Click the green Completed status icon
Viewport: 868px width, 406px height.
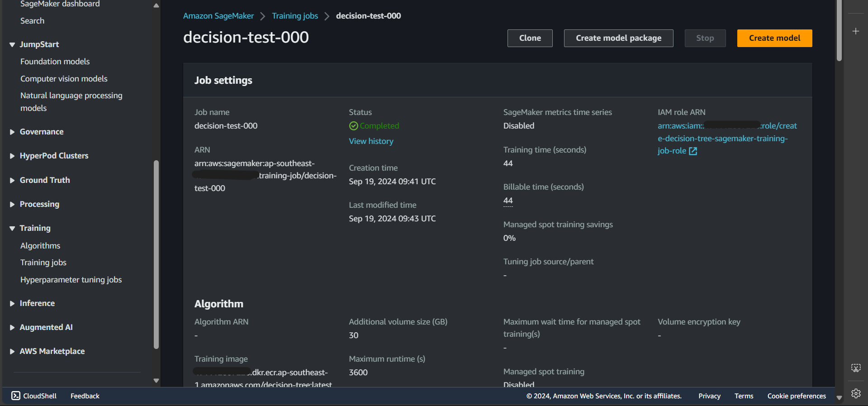pos(353,126)
